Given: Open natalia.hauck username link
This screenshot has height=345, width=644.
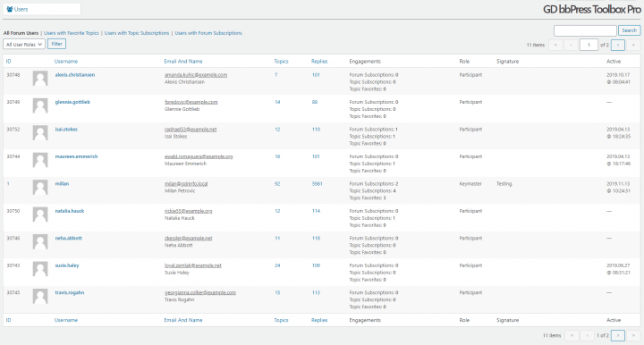Looking at the screenshot, I should coord(70,211).
